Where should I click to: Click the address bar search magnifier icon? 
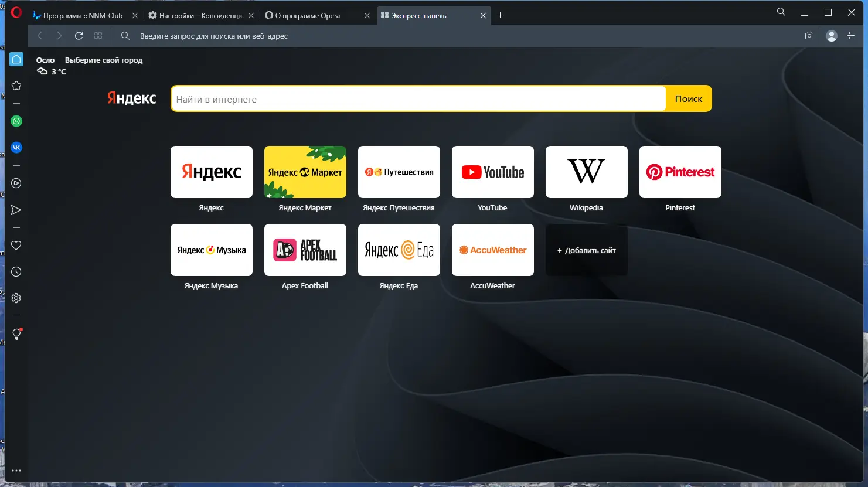tap(125, 36)
